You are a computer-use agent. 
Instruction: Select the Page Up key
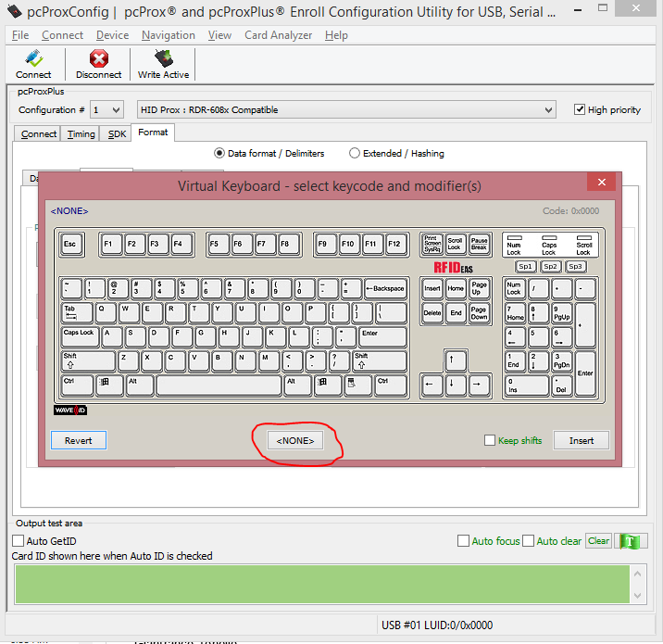(479, 288)
